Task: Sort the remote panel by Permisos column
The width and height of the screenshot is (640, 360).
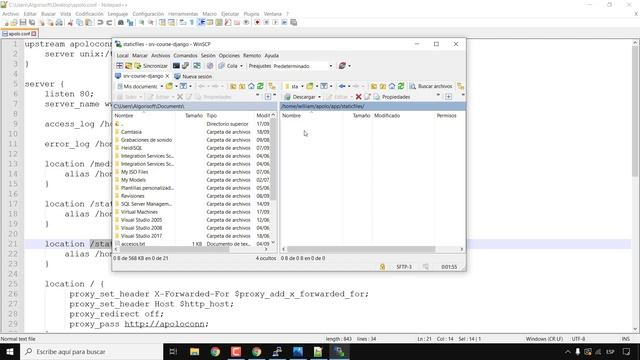Action: (446, 116)
